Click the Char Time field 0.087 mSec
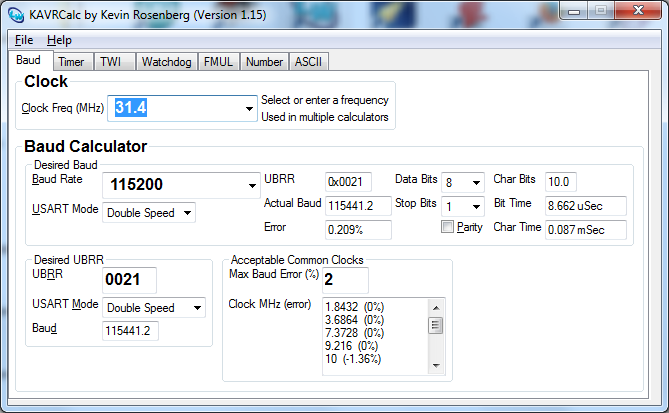The image size is (669, 413). coord(586,230)
